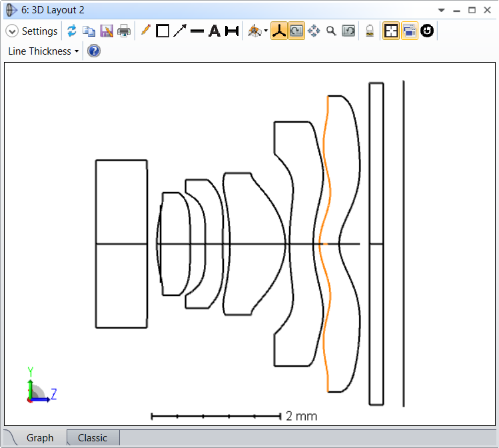Pick the arrow drawing tool

[x=180, y=31]
